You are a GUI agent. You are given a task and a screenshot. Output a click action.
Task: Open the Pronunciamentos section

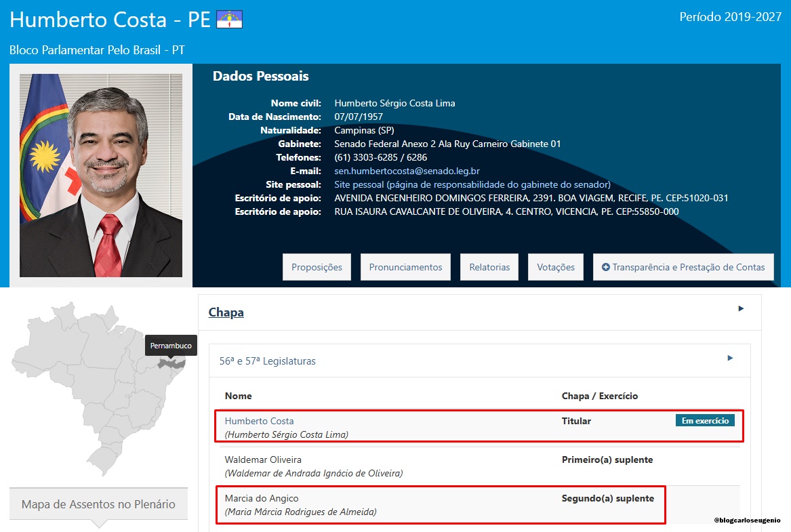point(405,267)
